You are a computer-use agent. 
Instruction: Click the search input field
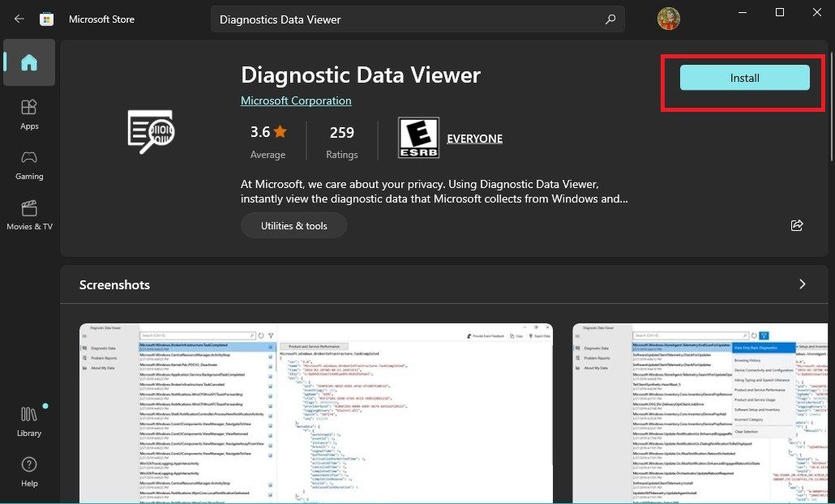click(365, 19)
